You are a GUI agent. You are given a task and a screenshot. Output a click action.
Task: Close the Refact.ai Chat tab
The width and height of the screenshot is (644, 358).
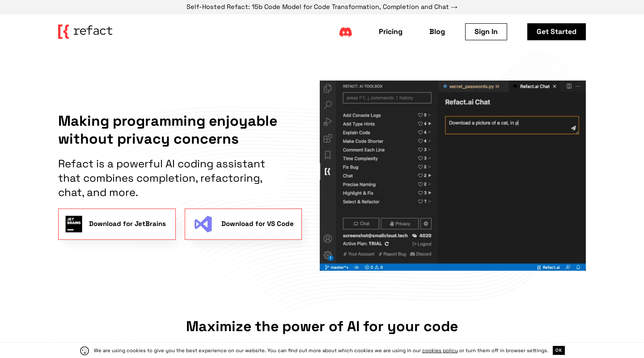click(555, 86)
